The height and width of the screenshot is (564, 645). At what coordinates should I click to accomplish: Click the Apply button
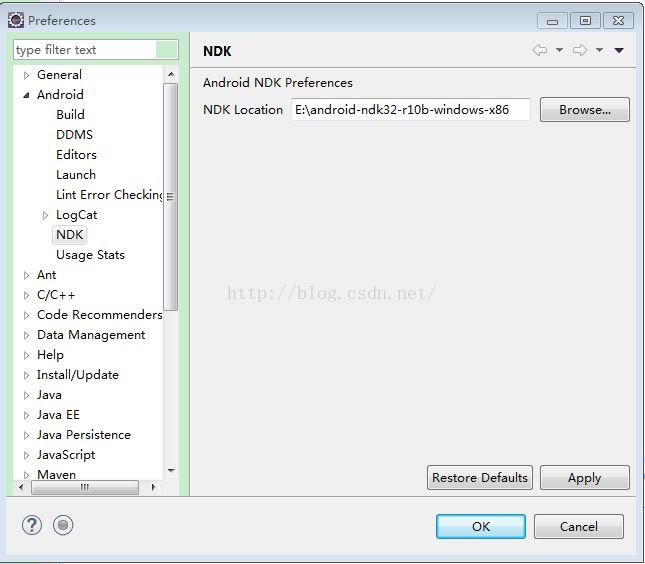tap(585, 478)
